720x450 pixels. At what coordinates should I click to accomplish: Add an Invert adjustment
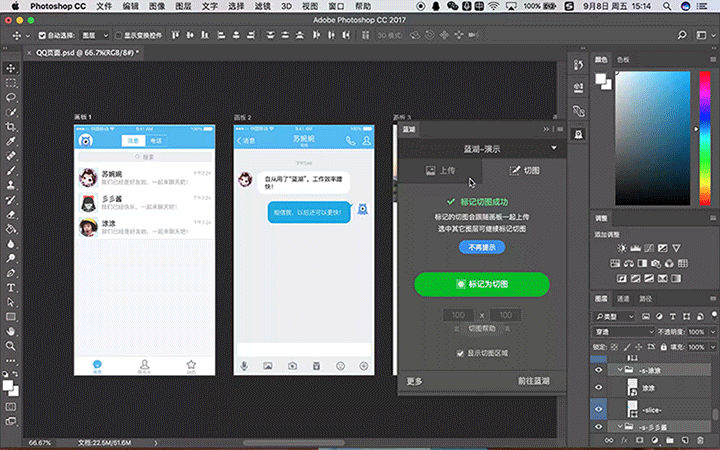tap(622, 279)
